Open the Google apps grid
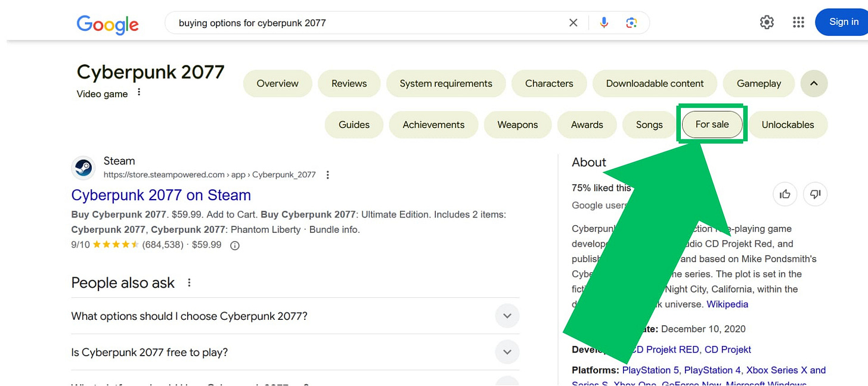The width and height of the screenshot is (868, 386). 798,23
